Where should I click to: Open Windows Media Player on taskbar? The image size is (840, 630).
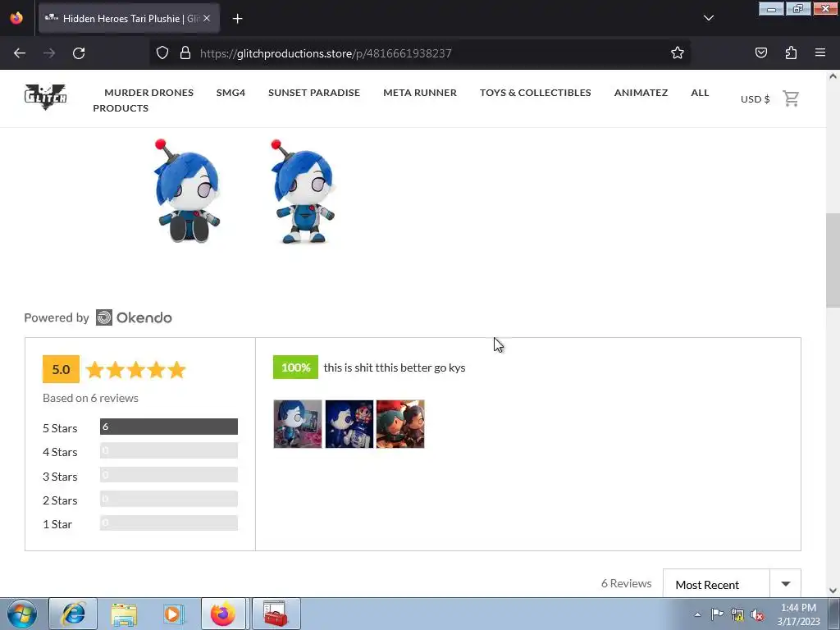173,614
